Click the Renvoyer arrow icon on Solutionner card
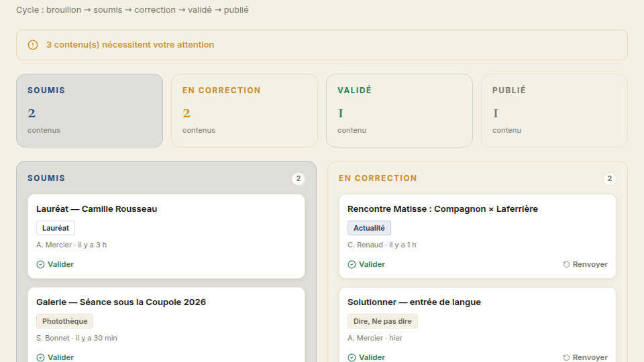 point(566,357)
